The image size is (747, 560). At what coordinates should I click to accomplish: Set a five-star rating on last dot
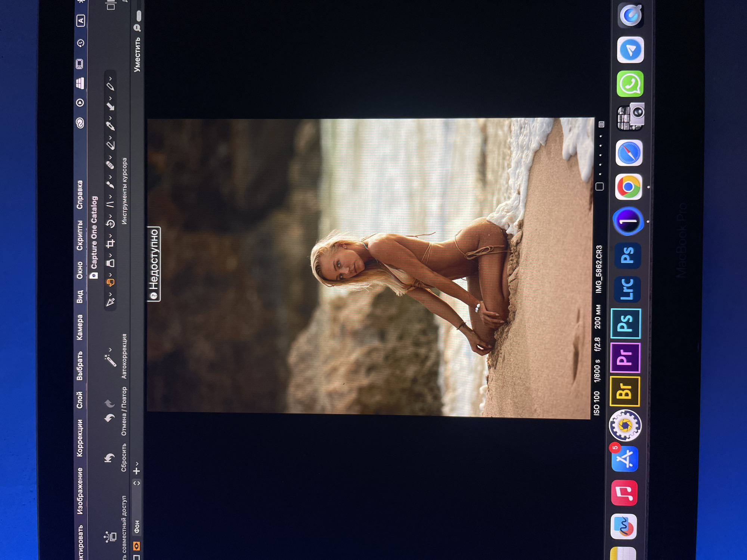pyautogui.click(x=601, y=136)
